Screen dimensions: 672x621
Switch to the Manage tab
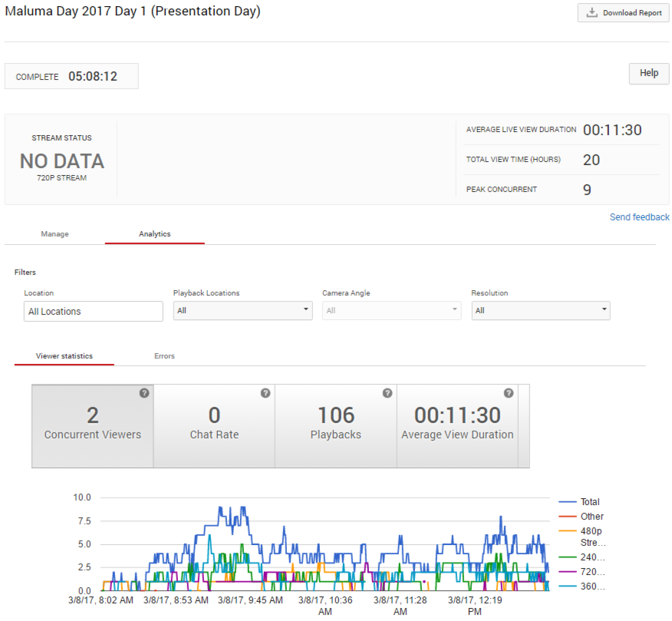(54, 234)
